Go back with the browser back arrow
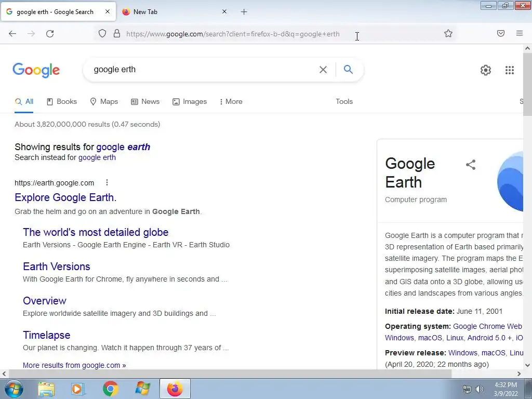Viewport: 532px width, 399px height. tap(12, 34)
